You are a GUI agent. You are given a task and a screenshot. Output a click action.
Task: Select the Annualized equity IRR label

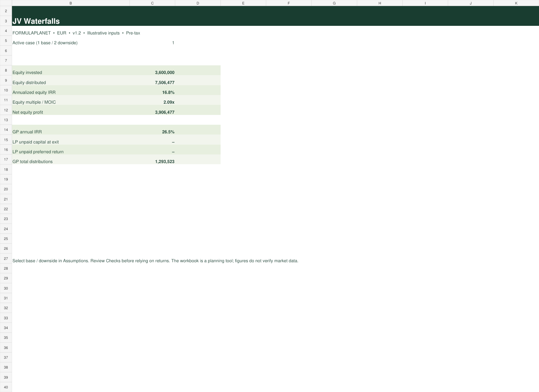[34, 92]
